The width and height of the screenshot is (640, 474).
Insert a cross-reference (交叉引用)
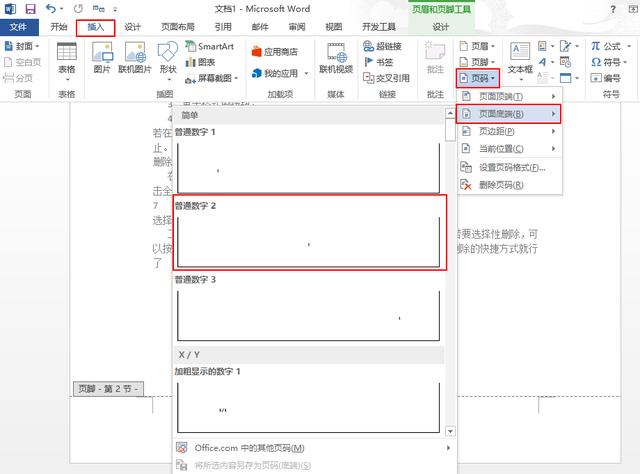386,78
